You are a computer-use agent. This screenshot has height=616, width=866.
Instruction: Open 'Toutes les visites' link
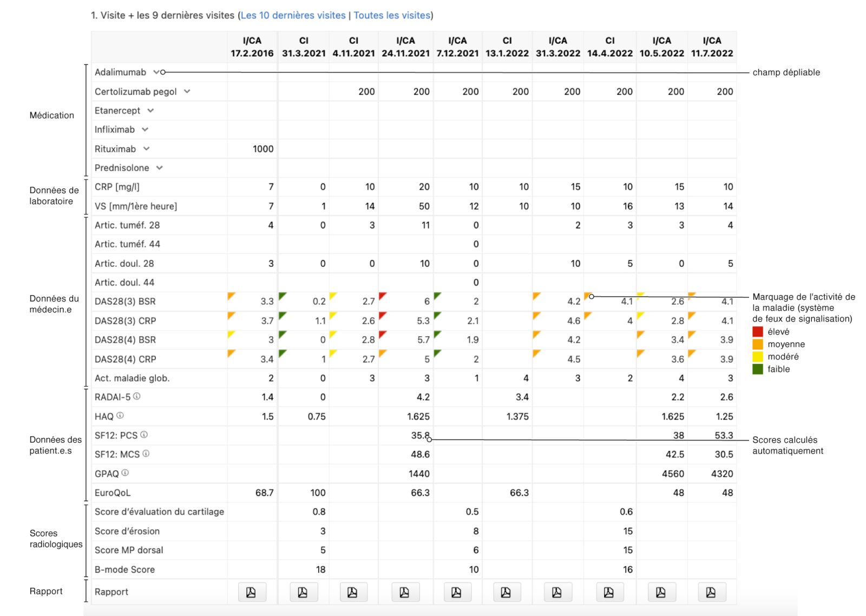[x=392, y=15]
